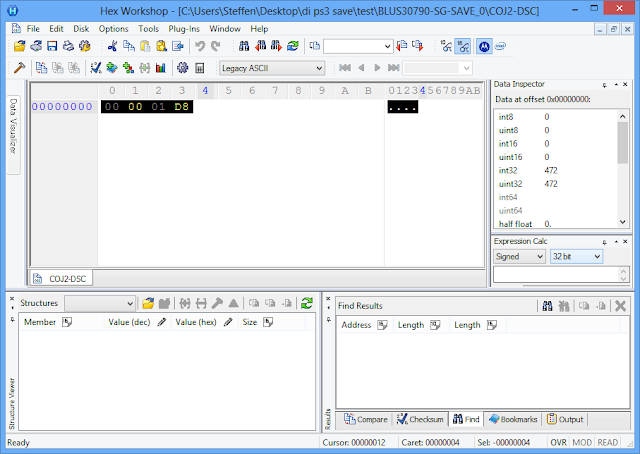
Task: Click the Expression Calc input field
Action: [x=555, y=274]
